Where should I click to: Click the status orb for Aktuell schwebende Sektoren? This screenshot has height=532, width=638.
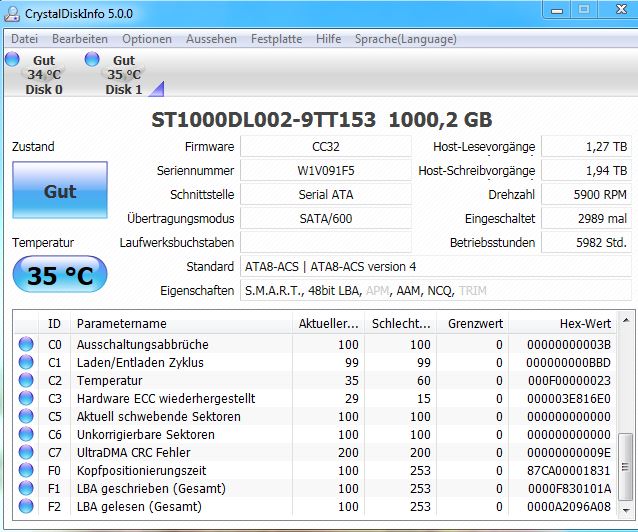pyautogui.click(x=26, y=416)
